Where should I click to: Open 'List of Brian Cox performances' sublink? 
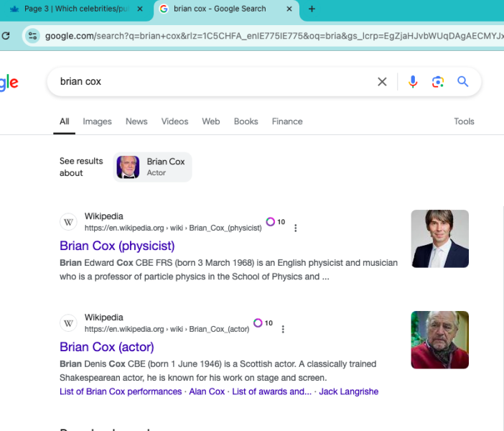[x=121, y=391]
